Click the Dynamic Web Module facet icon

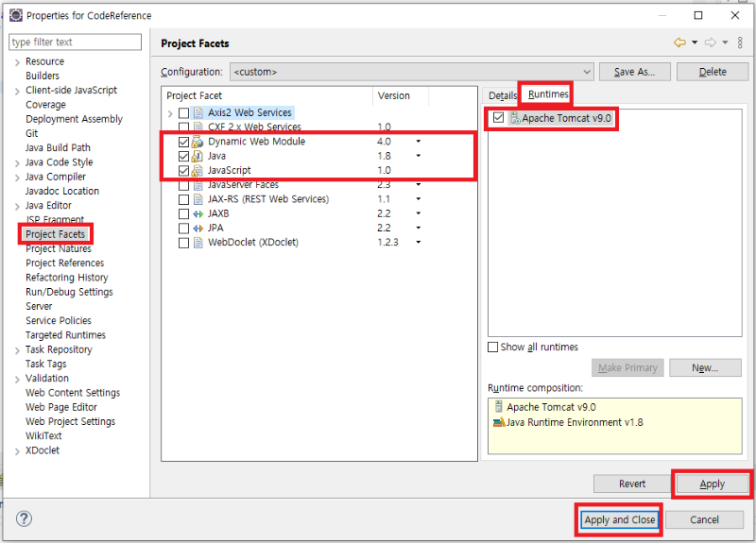[198, 142]
